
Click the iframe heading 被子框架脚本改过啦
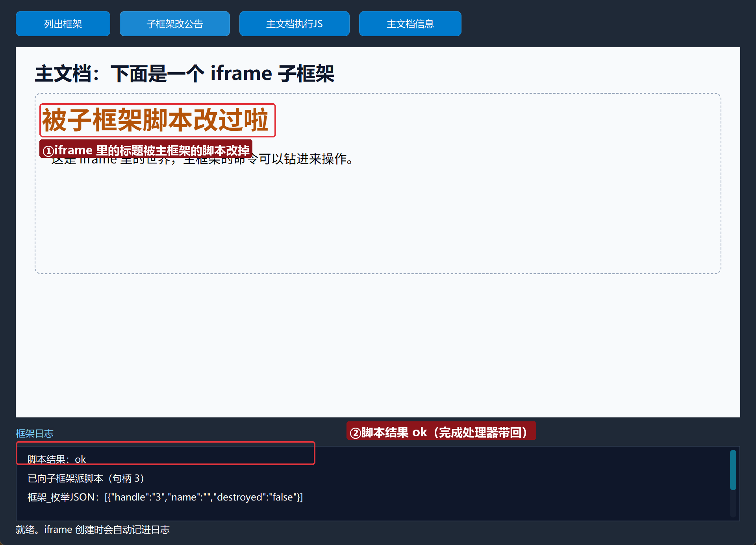(x=155, y=120)
